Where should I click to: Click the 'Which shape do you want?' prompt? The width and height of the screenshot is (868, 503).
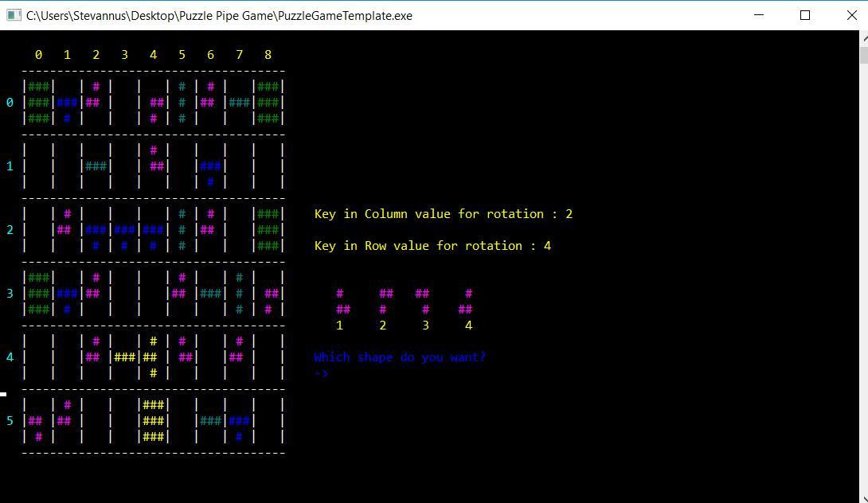click(400, 357)
